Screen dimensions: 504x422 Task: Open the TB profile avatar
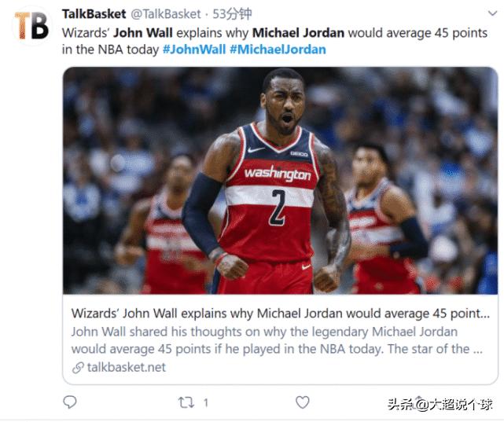pyautogui.click(x=32, y=26)
